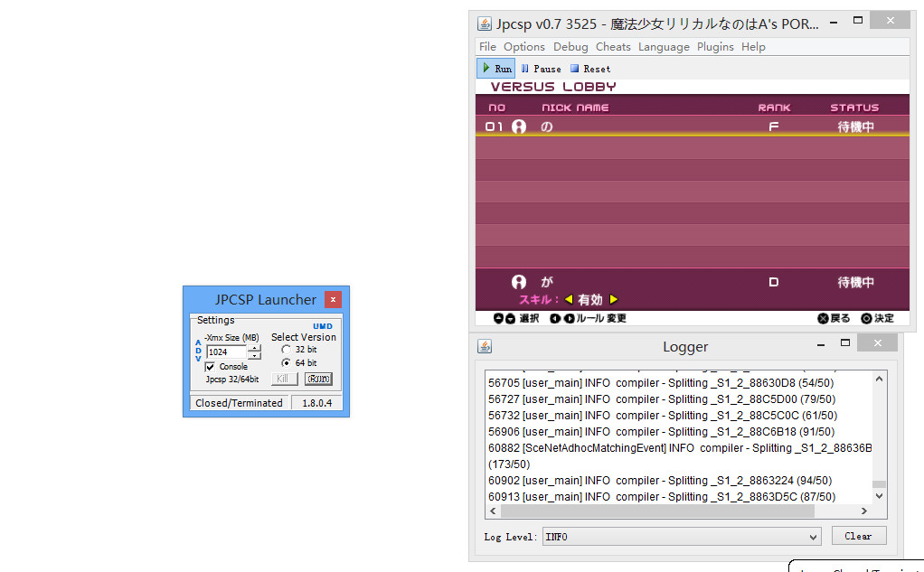Open the Cheats menu
The width and height of the screenshot is (924, 572).
(x=613, y=47)
